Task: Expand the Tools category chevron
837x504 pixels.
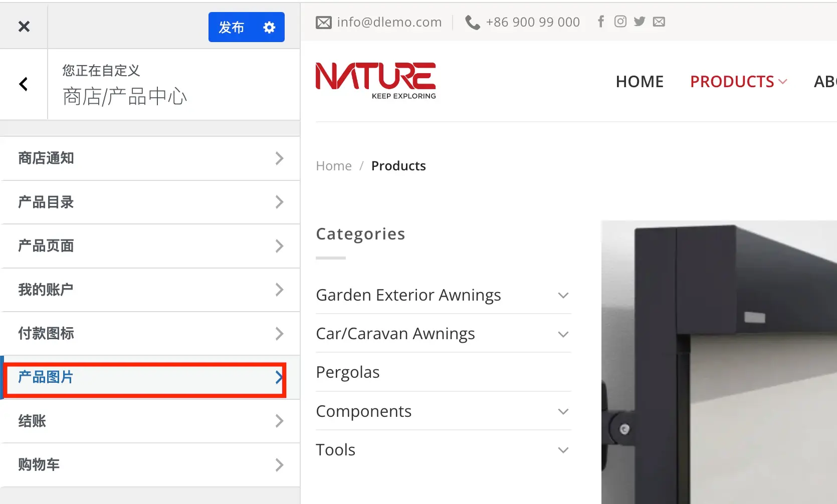Action: [x=563, y=450]
